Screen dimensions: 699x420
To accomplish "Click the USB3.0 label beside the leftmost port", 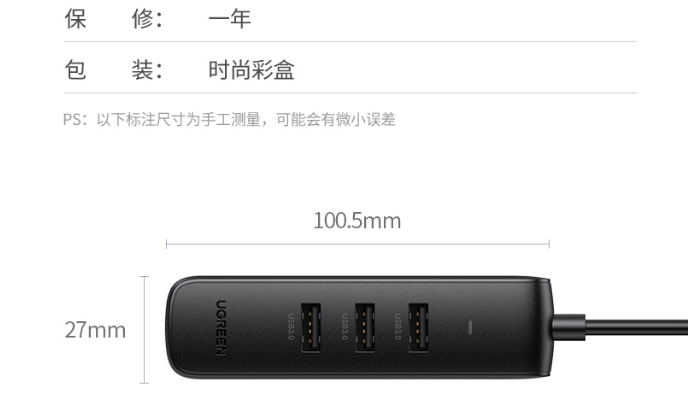I will 291,327.
